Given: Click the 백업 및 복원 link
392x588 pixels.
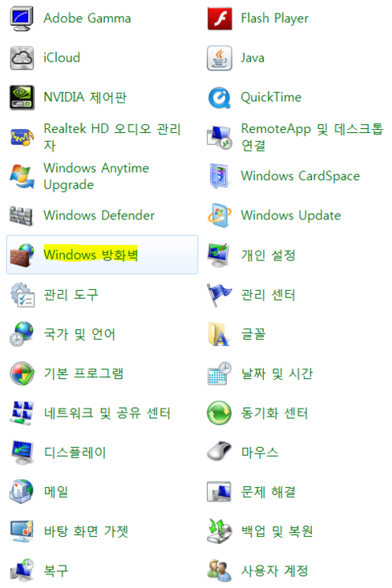Looking at the screenshot, I should click(x=277, y=531).
